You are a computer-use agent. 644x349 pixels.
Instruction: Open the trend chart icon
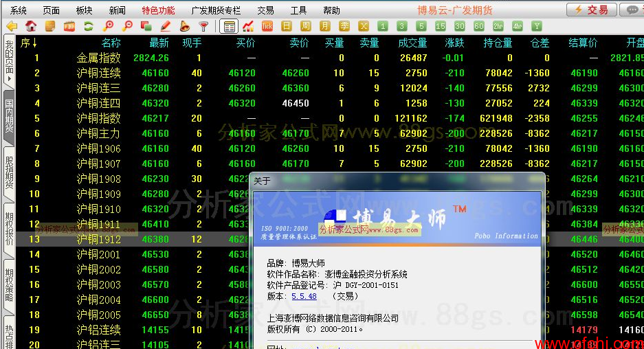coord(248,26)
